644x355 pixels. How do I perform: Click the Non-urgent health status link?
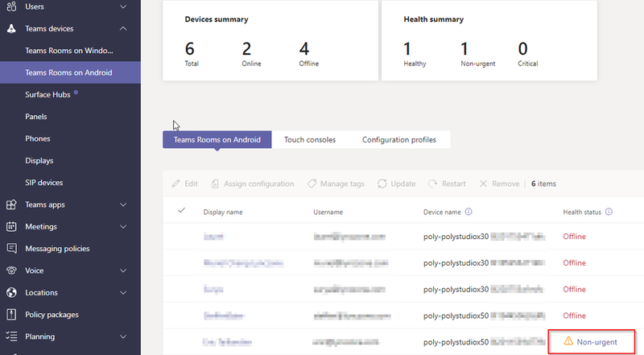[597, 342]
